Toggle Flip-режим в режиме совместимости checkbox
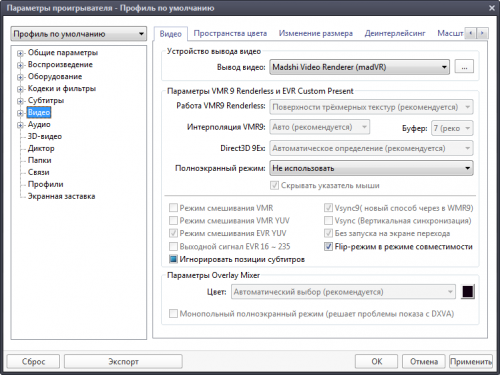The height and width of the screenshot is (375, 500). 328,247
